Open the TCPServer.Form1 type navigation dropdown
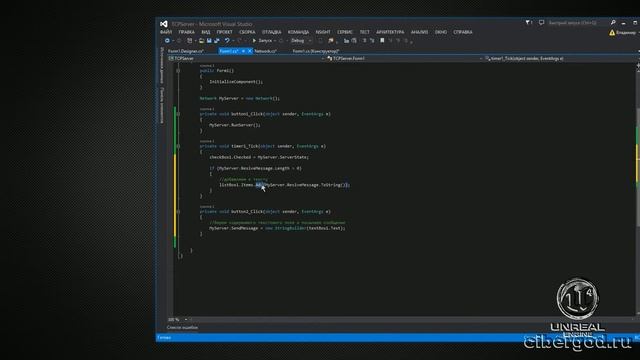Image resolution: width=640 pixels, height=360 pixels. (x=405, y=59)
